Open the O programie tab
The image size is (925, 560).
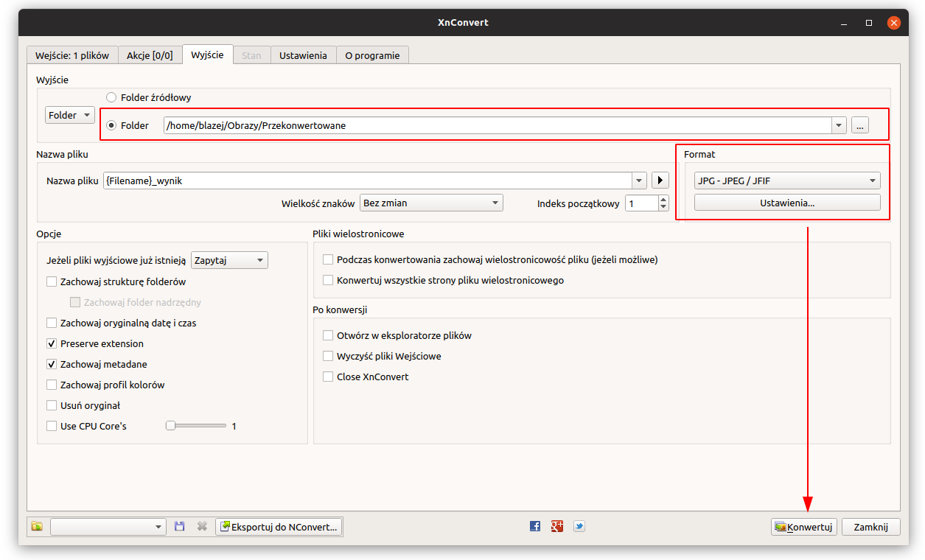(372, 55)
